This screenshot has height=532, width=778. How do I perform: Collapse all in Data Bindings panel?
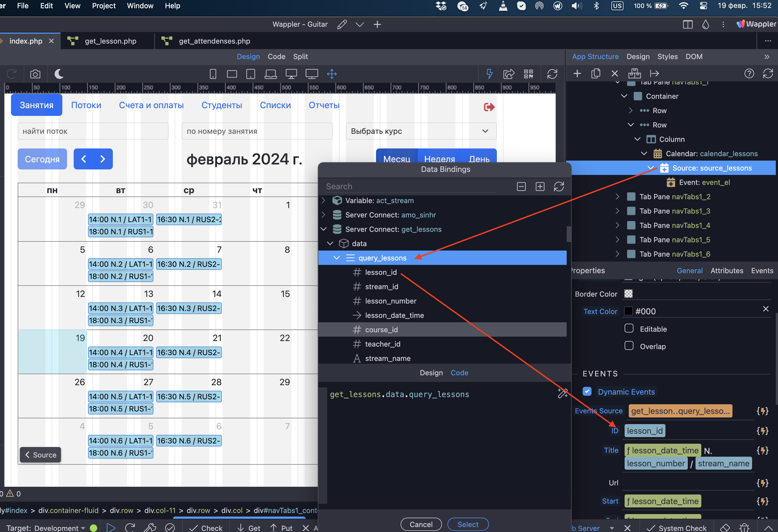521,187
